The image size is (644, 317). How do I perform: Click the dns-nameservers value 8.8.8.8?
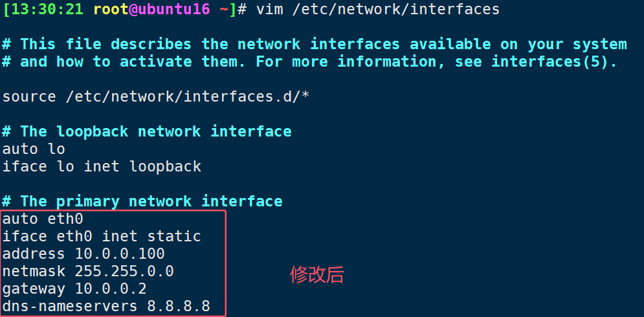pos(179,306)
